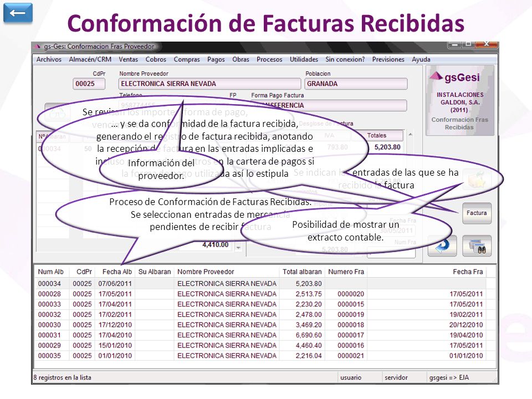Viewport: 532px width, 399px height.
Task: Click the Poblacion field GRANADA
Action: click(356, 84)
